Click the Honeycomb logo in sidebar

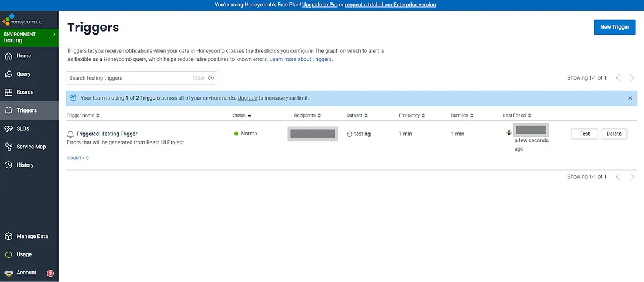pos(22,22)
